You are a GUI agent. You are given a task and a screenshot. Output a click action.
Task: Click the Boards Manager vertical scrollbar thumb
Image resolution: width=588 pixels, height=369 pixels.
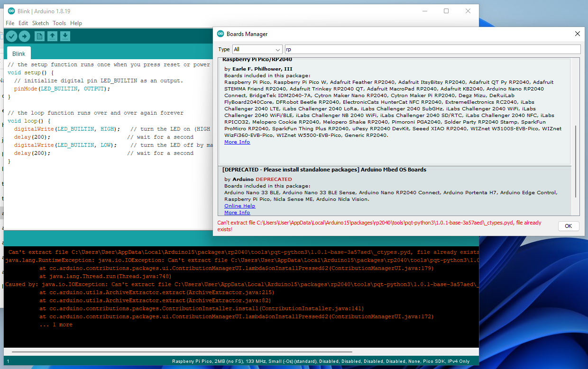tap(576, 161)
